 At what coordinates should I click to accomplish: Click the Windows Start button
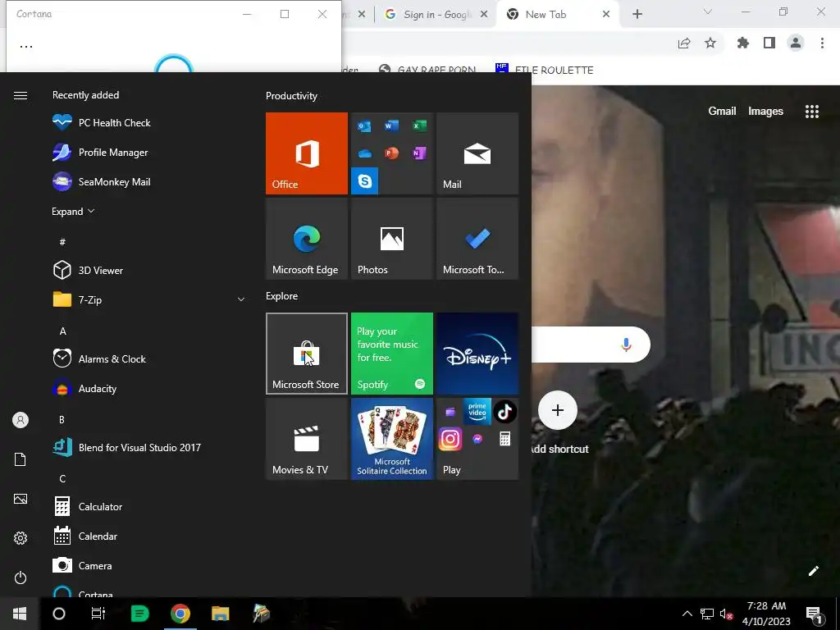click(x=20, y=614)
